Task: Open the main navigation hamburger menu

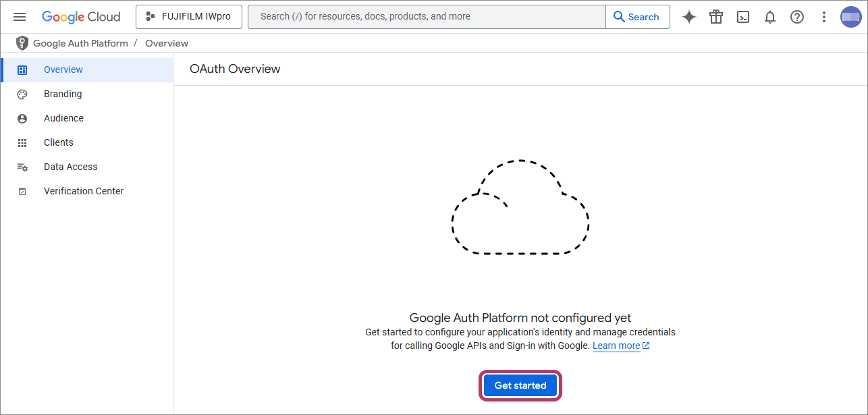Action: (20, 17)
